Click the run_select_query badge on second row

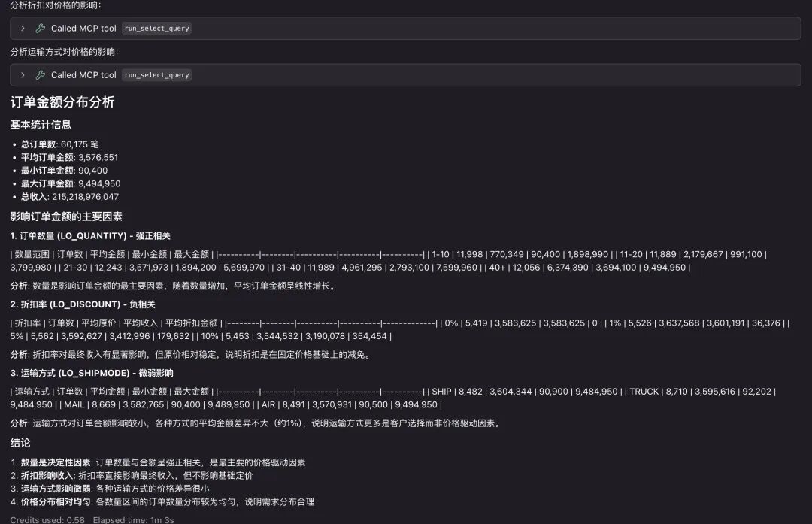[x=156, y=75]
